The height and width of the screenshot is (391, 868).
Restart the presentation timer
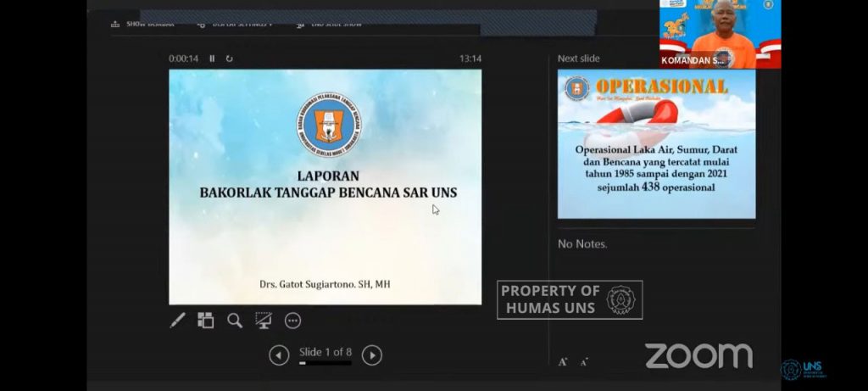229,59
